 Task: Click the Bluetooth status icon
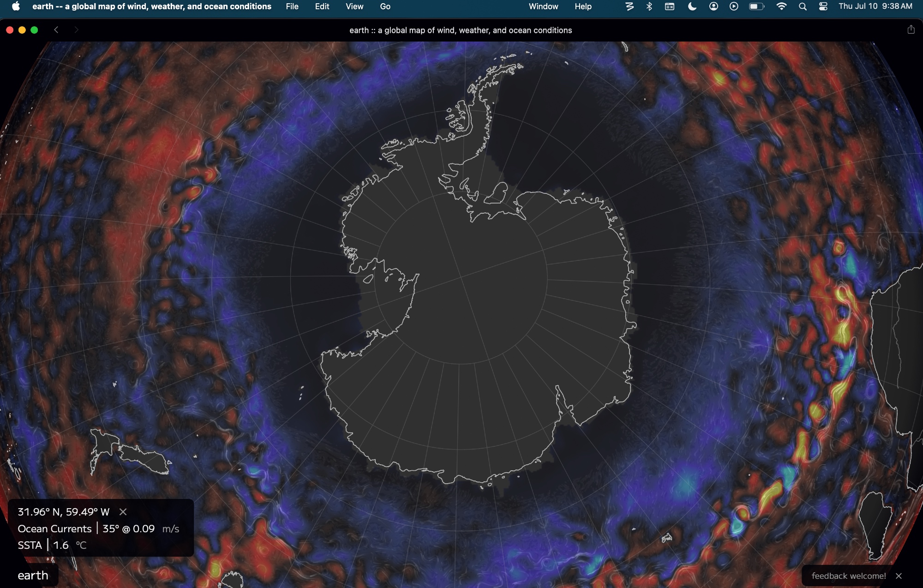point(649,6)
